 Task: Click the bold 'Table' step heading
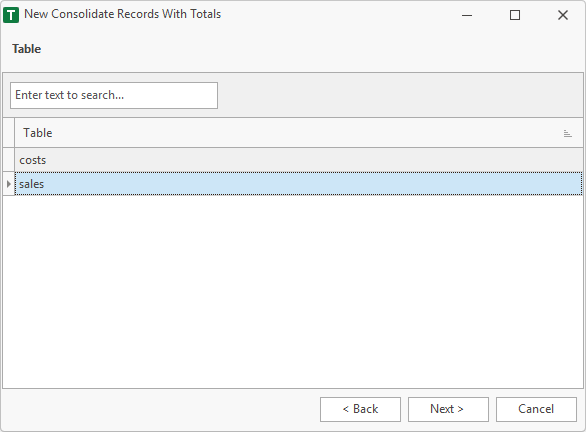click(27, 49)
